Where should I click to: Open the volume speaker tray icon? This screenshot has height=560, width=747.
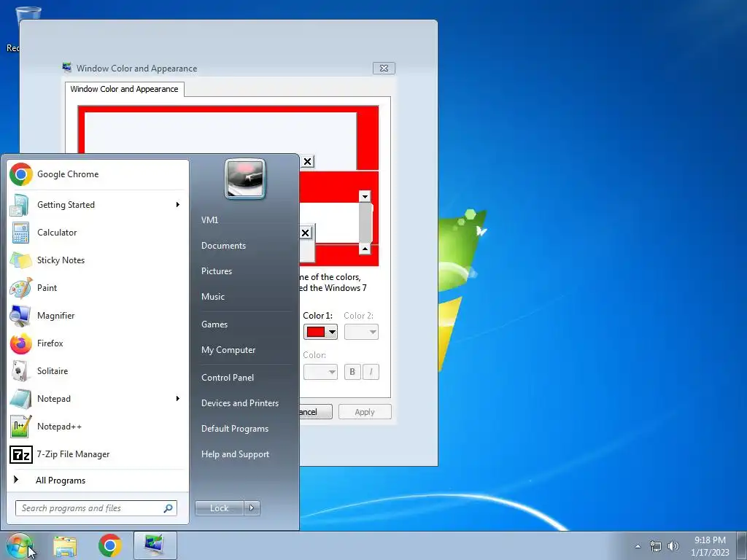click(673, 546)
